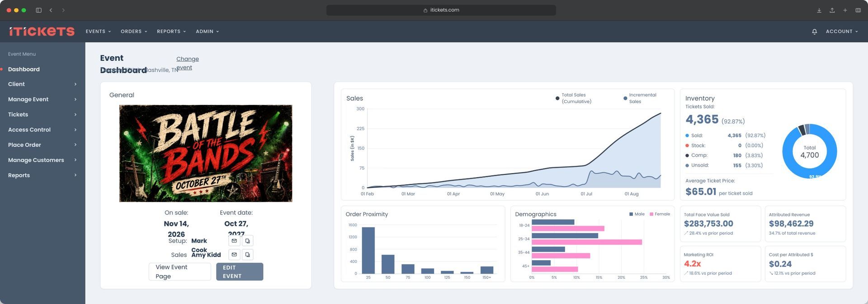Open the Events dropdown menu
This screenshot has height=304, width=868.
pyautogui.click(x=98, y=32)
